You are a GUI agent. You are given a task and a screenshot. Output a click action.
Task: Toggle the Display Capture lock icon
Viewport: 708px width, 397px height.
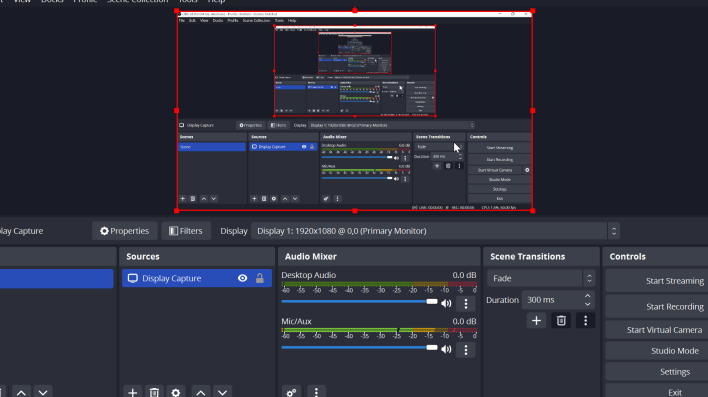(x=260, y=278)
